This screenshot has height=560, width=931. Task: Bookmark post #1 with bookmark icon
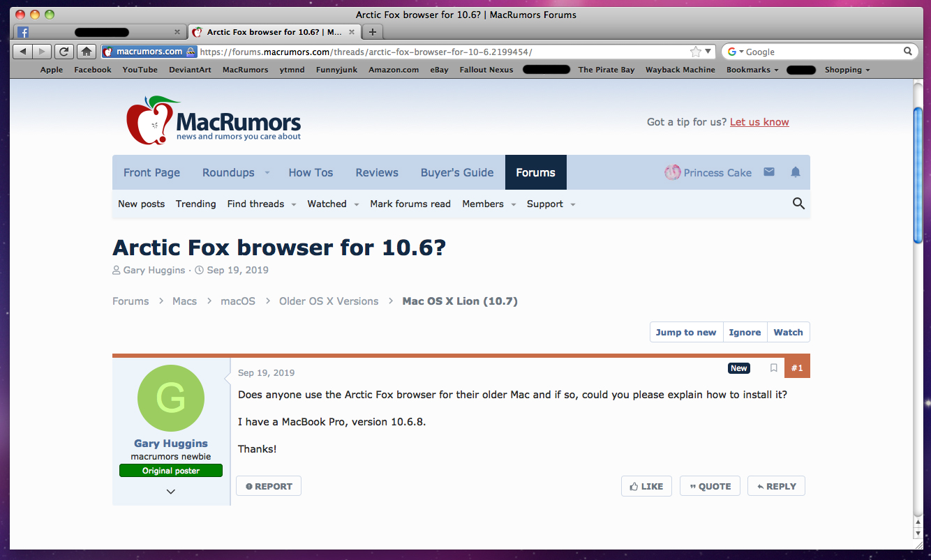(x=773, y=368)
